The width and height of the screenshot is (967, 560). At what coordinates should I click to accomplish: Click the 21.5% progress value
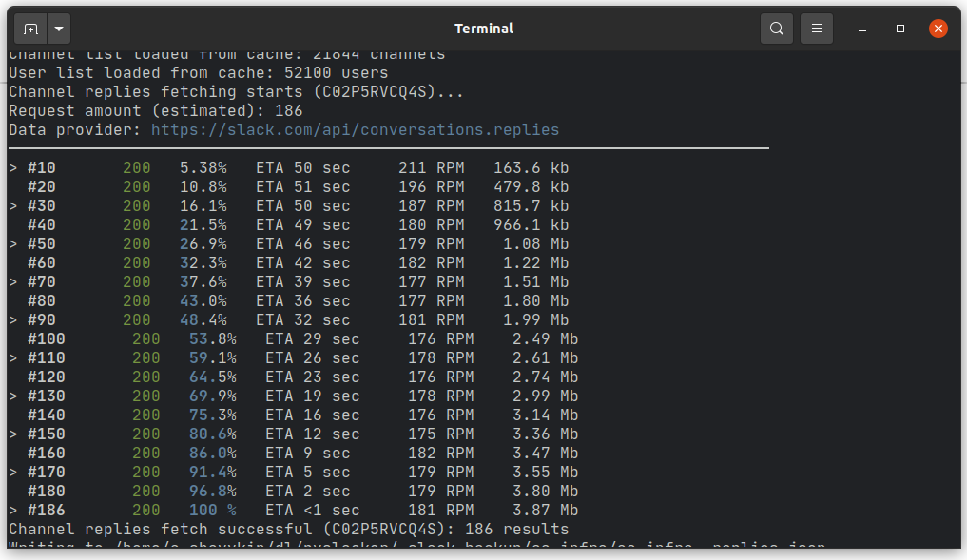tap(203, 225)
